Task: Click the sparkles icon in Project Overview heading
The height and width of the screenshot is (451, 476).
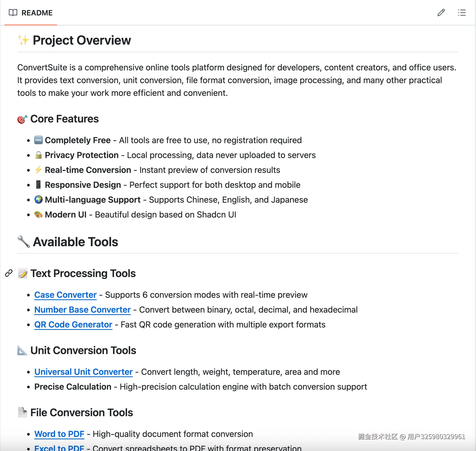Action: pyautogui.click(x=23, y=40)
